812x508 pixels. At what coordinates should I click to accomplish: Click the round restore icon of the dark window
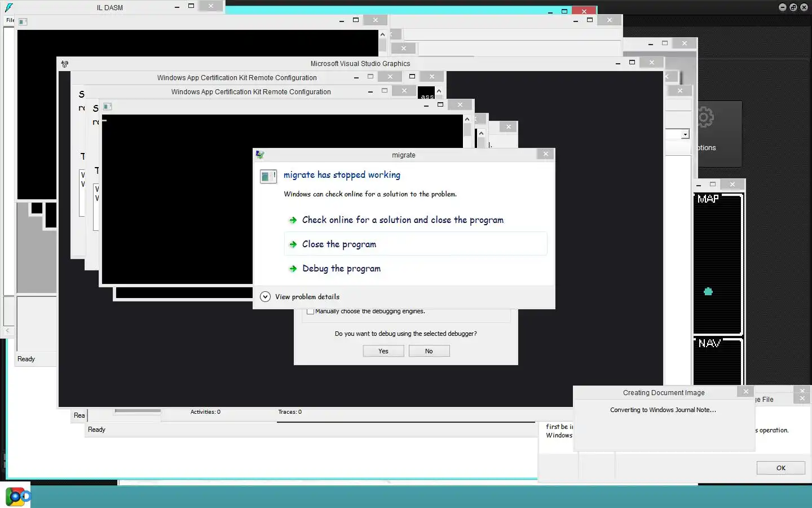pos(793,7)
